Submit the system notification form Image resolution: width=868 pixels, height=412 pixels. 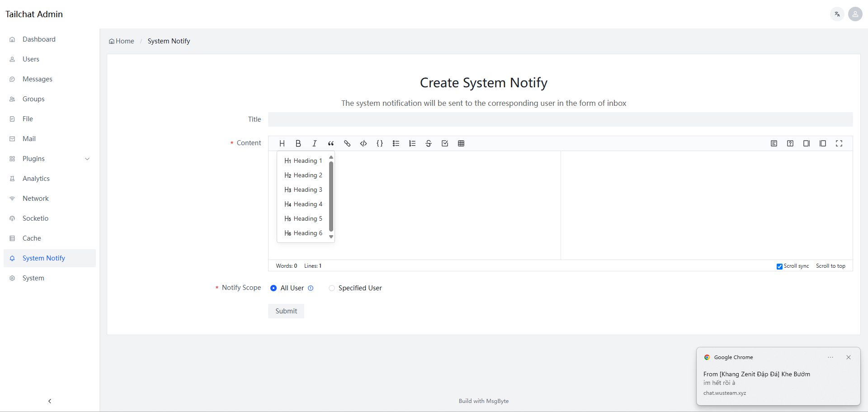(286, 311)
